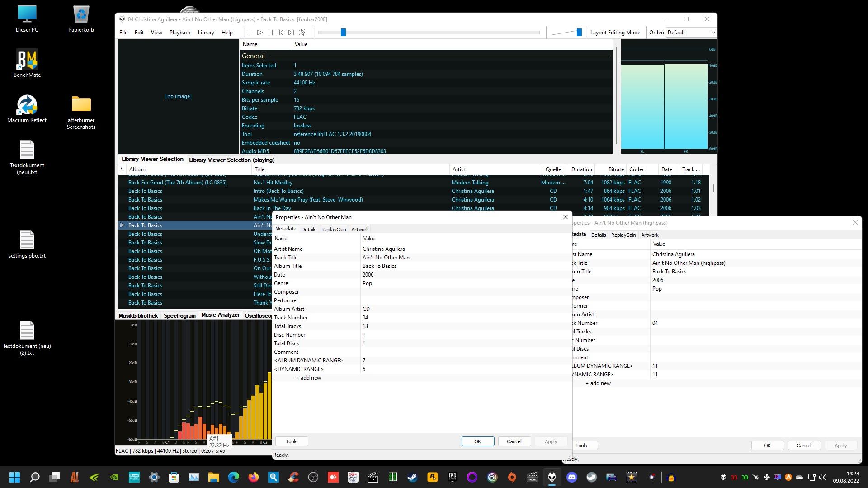Open Windows Start menu button

(x=14, y=477)
